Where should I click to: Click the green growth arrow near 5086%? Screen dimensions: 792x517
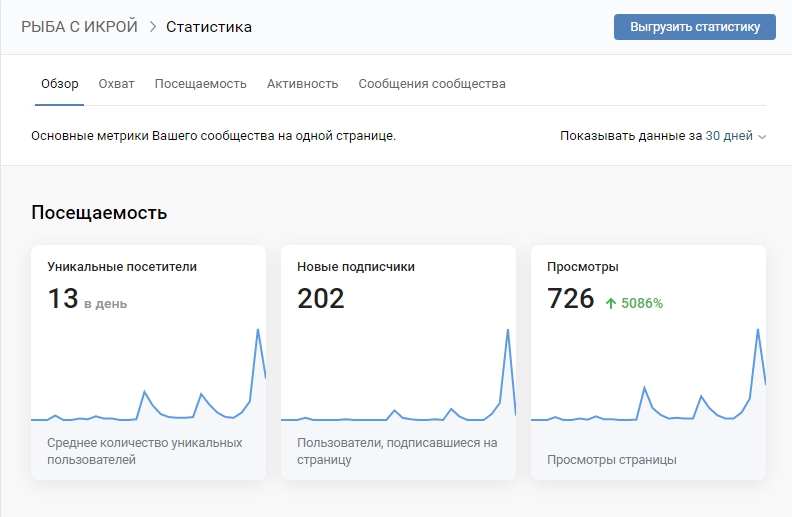click(611, 303)
